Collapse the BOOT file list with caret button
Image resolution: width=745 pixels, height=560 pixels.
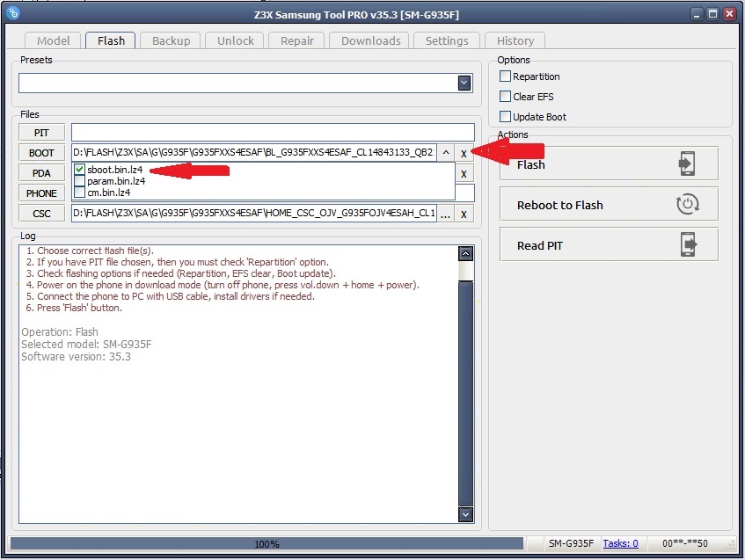(x=446, y=153)
